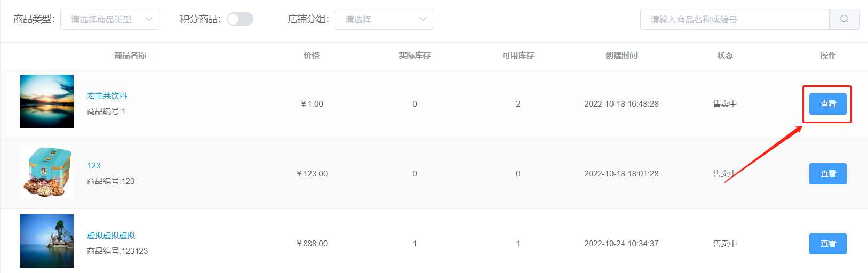View details for 宏宝莱饮料 product
868x273 pixels.
[x=827, y=104]
